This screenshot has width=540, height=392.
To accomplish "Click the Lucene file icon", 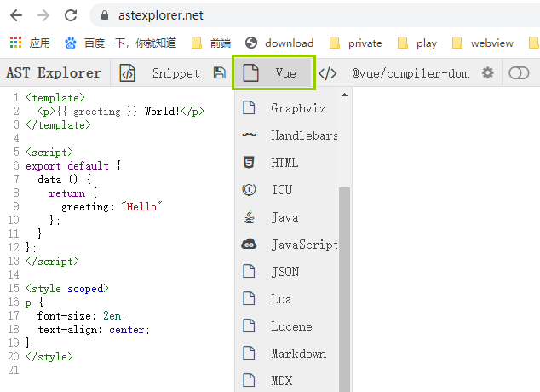I will 249,326.
